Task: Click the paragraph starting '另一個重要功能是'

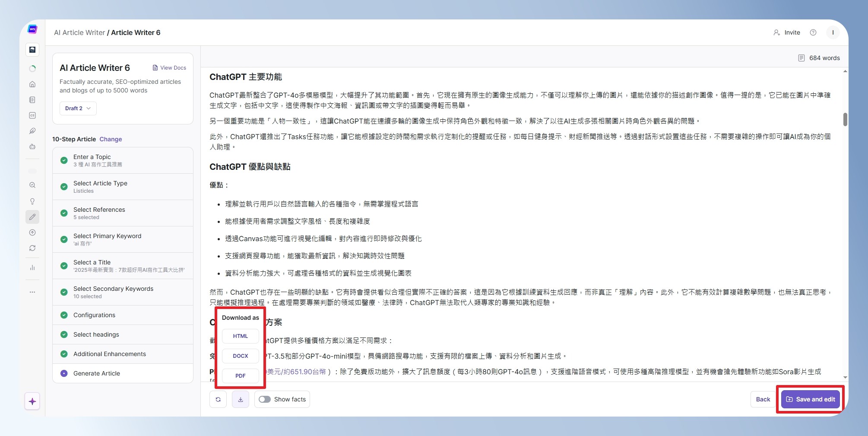Action: coord(456,121)
